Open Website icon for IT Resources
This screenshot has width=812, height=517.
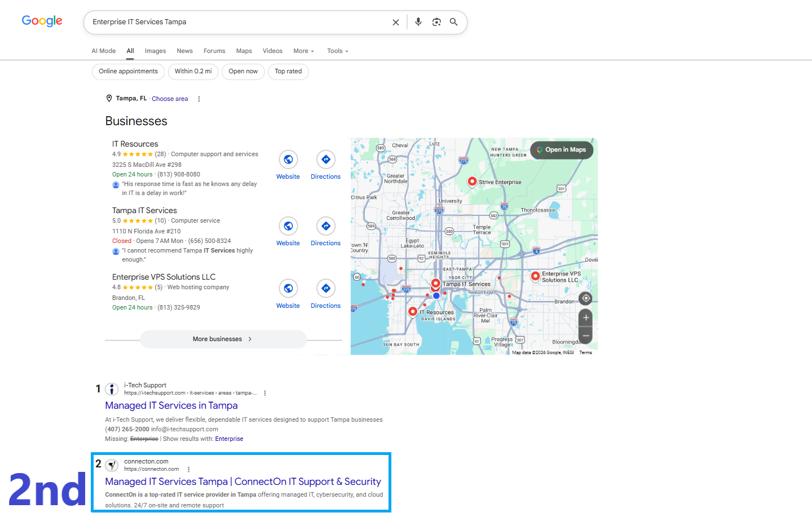click(x=288, y=160)
